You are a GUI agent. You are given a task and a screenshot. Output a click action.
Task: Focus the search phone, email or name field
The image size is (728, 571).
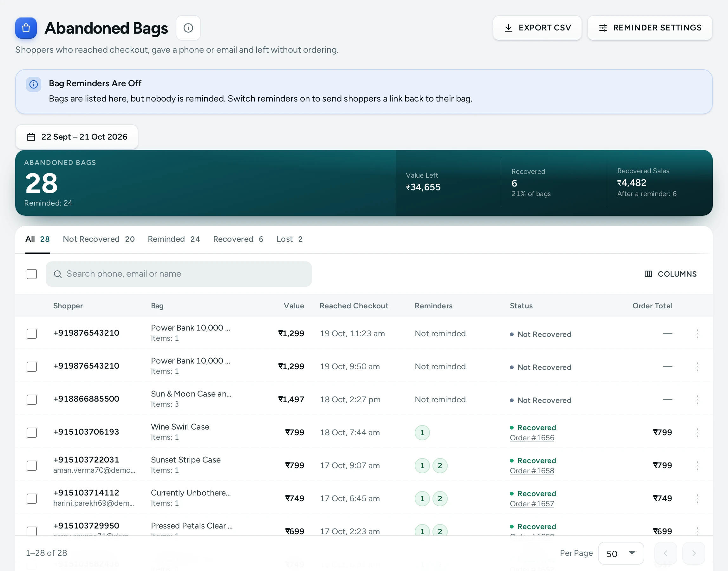(x=179, y=274)
